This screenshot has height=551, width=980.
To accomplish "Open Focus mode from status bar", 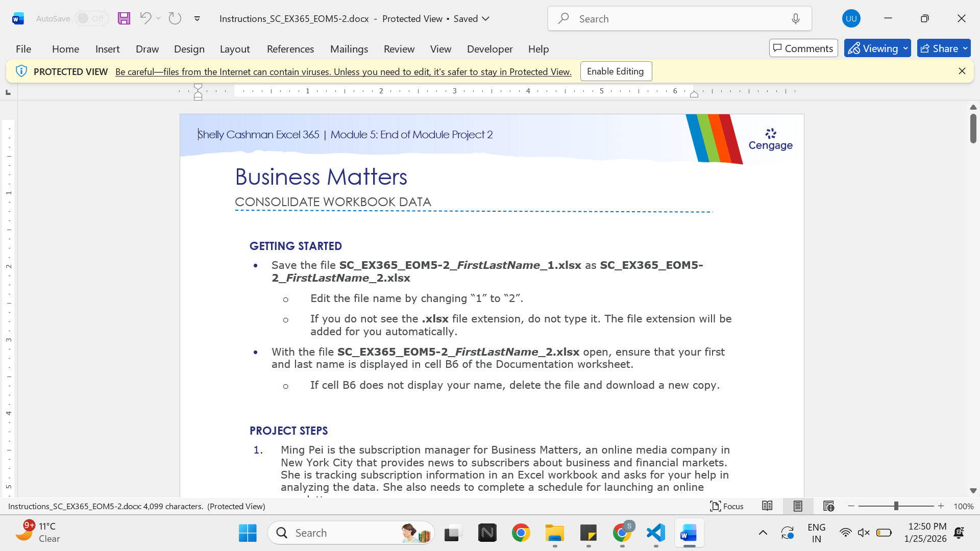I will [x=727, y=506].
